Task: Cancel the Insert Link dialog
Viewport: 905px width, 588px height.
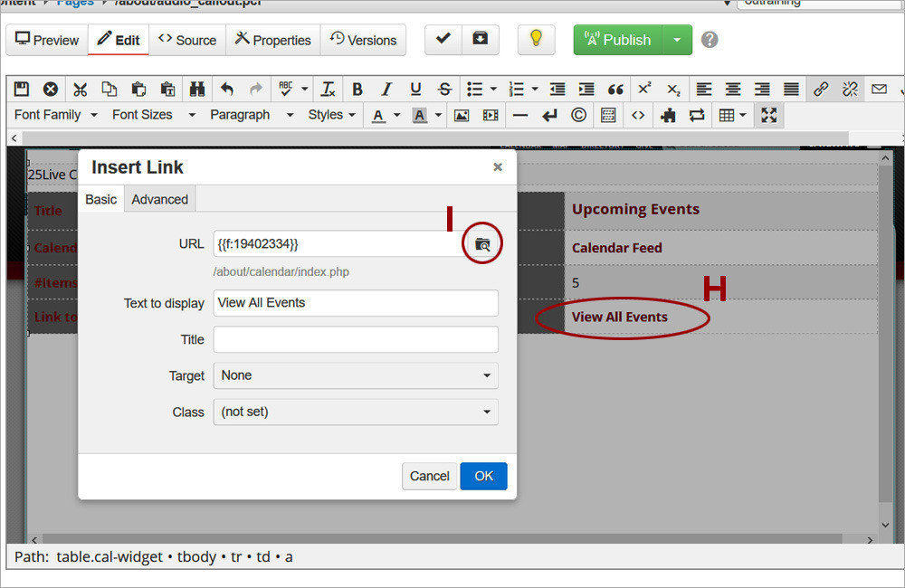Action: pos(429,476)
